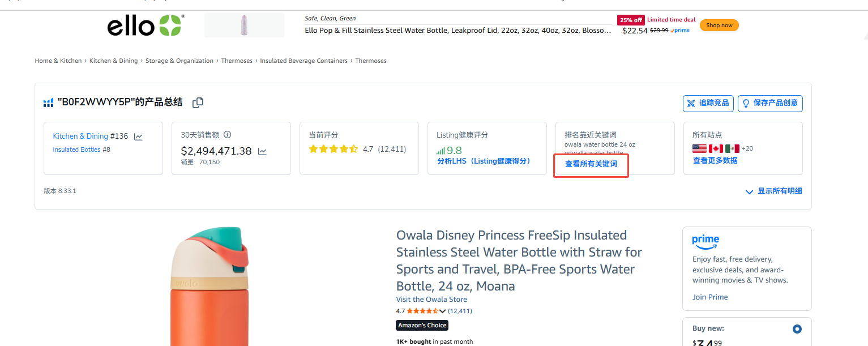Click 查看所有关键词 to view all keywords
868x346 pixels.
pyautogui.click(x=591, y=164)
